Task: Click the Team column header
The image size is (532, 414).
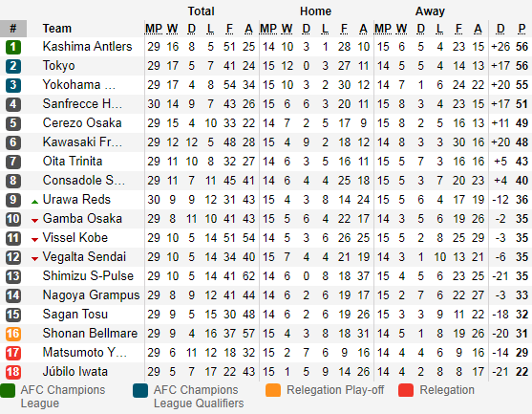Action: tap(57, 29)
